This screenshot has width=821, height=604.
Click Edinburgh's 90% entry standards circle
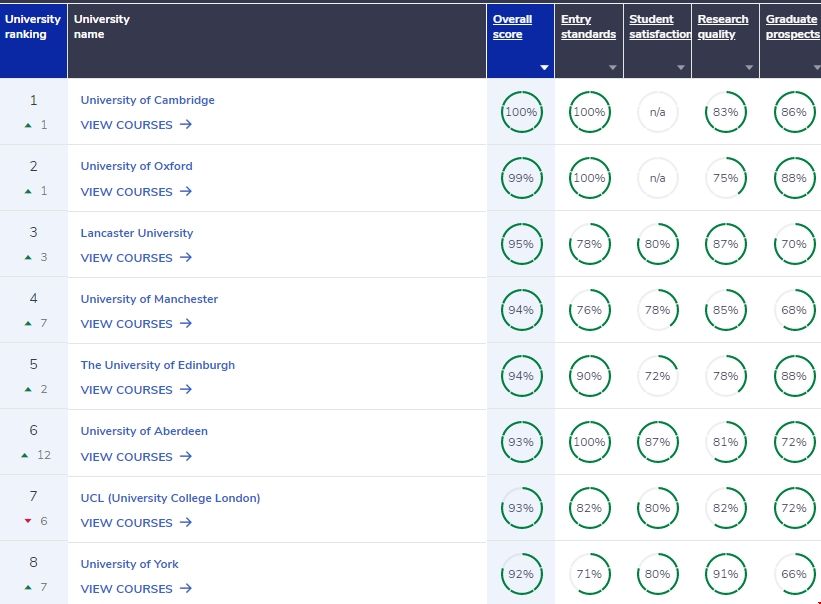[x=589, y=376]
